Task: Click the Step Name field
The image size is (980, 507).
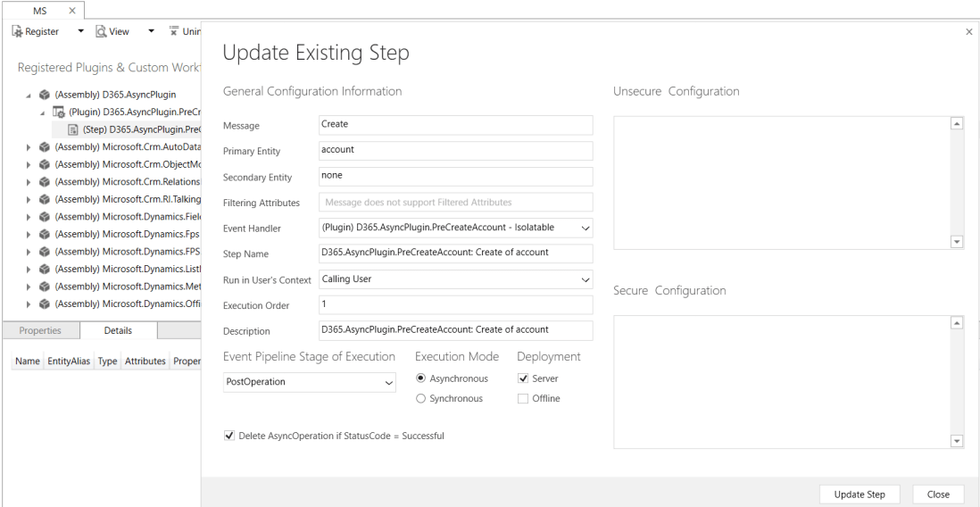Action: tap(455, 253)
